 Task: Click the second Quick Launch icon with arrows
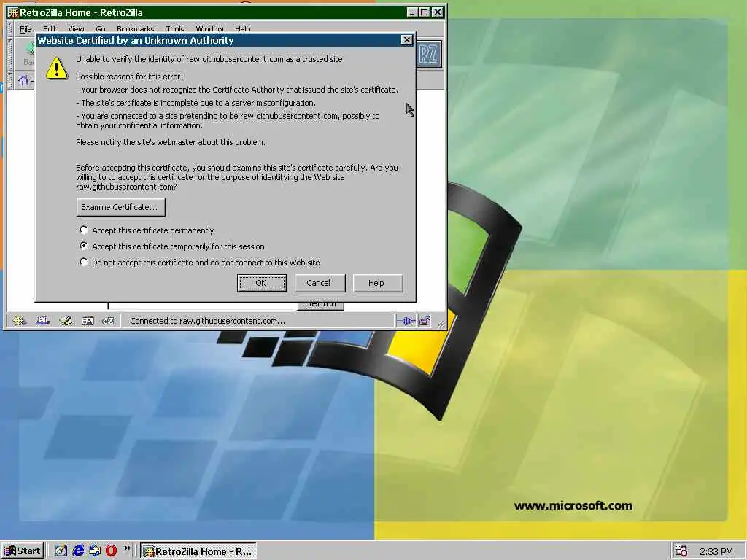click(x=95, y=551)
